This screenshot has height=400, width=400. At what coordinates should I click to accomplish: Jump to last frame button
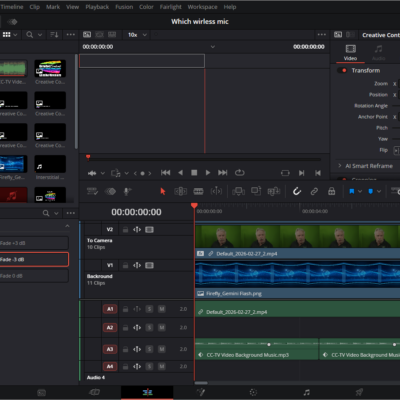coord(222,173)
